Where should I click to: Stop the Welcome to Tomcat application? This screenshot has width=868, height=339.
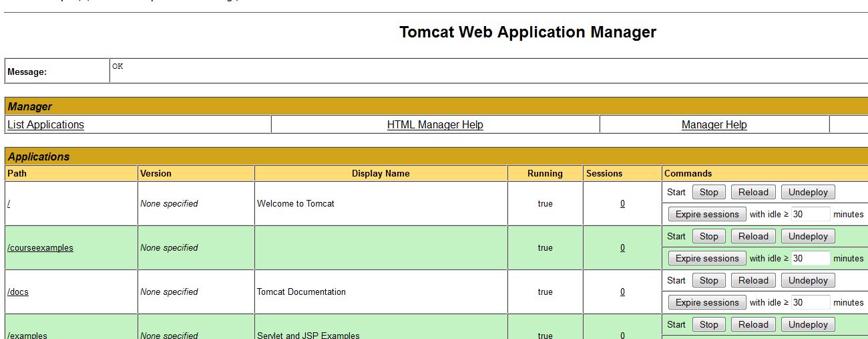(709, 192)
